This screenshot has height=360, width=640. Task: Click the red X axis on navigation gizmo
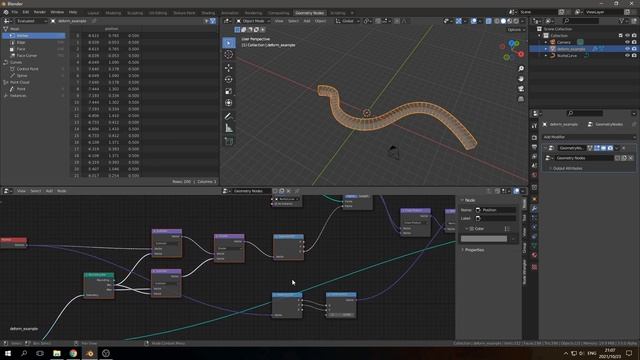pos(521,54)
